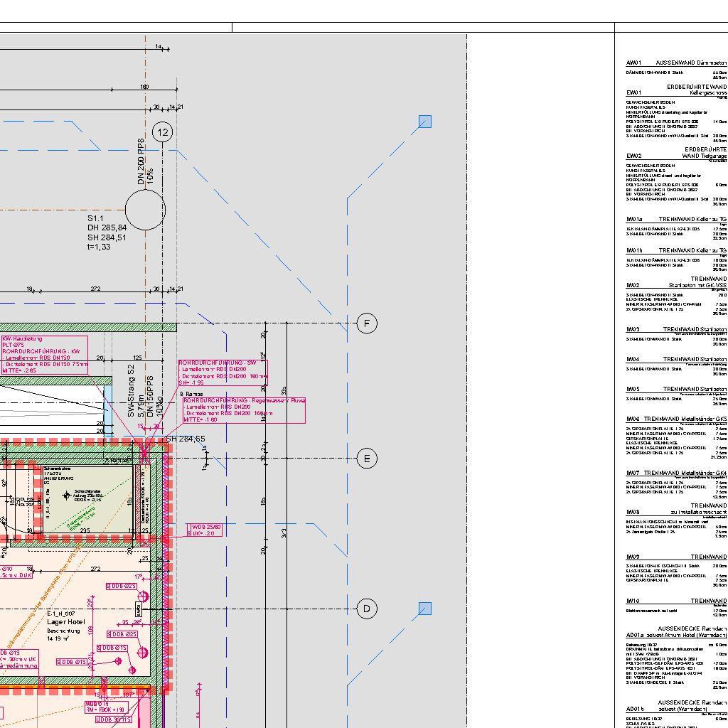Select the SH 284,65 elevation text

185,439
